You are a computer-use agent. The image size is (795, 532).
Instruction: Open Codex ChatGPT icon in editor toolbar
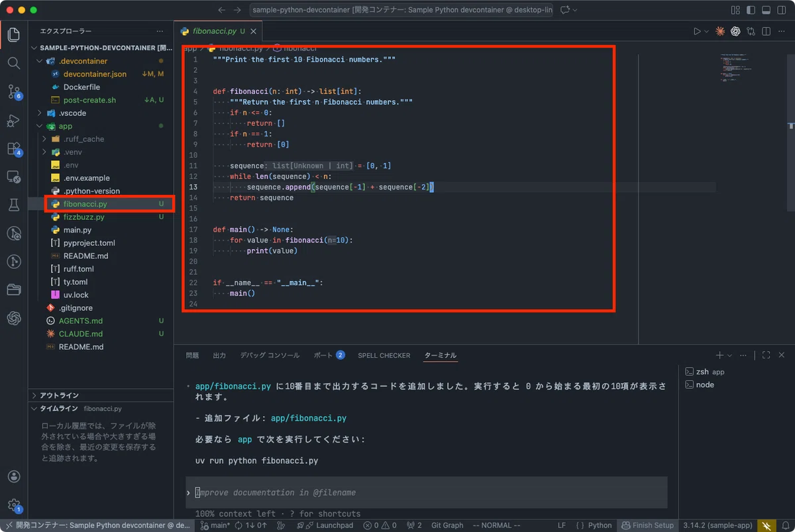click(735, 31)
